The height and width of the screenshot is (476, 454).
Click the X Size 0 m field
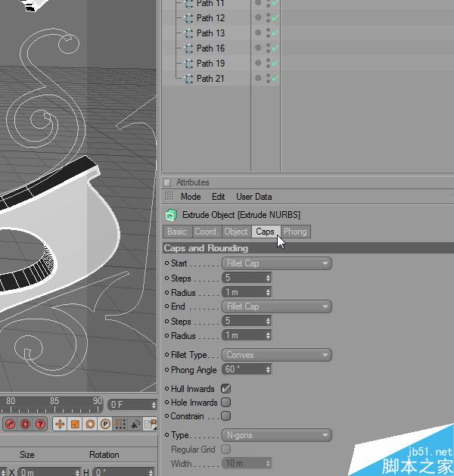coord(49,472)
